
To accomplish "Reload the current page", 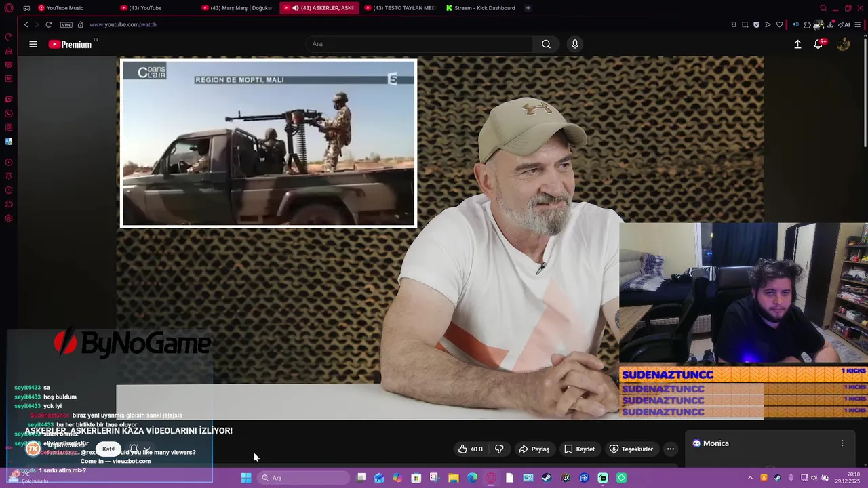I will (49, 24).
